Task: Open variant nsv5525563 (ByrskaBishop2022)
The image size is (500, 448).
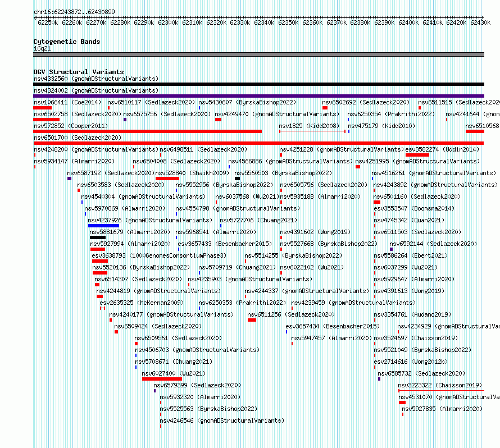Action: pyautogui.click(x=208, y=409)
